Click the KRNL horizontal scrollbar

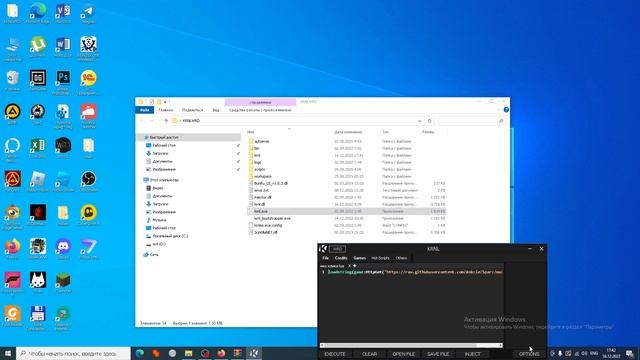[x=411, y=345]
